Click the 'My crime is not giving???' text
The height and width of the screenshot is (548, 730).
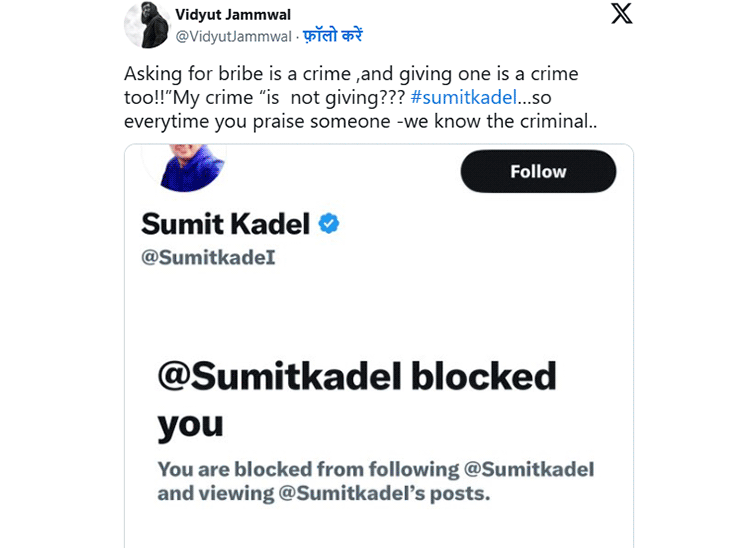pyautogui.click(x=304, y=98)
